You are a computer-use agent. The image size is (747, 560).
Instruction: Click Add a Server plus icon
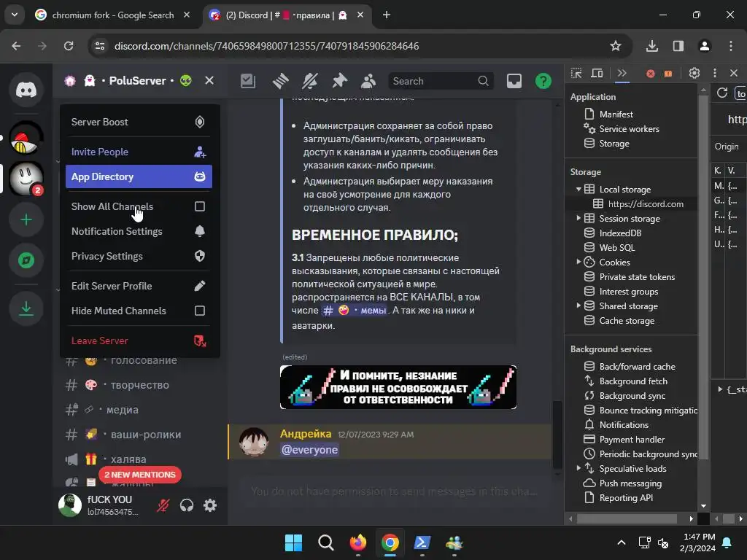(26, 219)
